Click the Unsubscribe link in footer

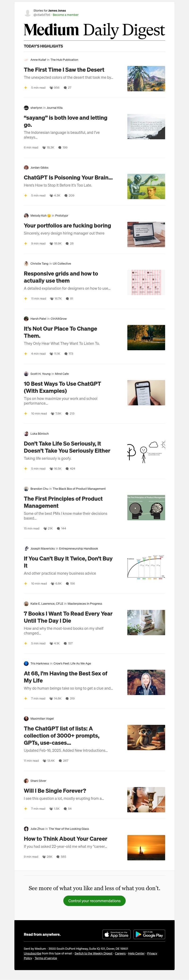32,953
